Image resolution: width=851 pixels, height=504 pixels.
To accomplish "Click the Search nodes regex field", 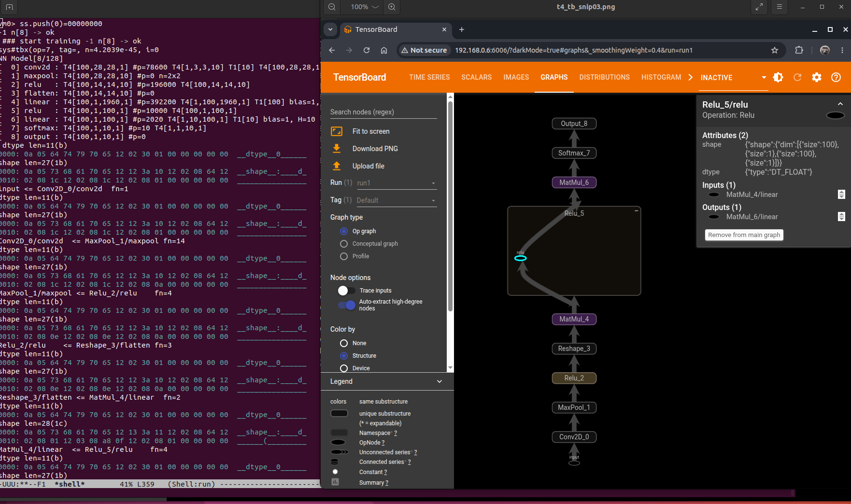I will [x=383, y=112].
